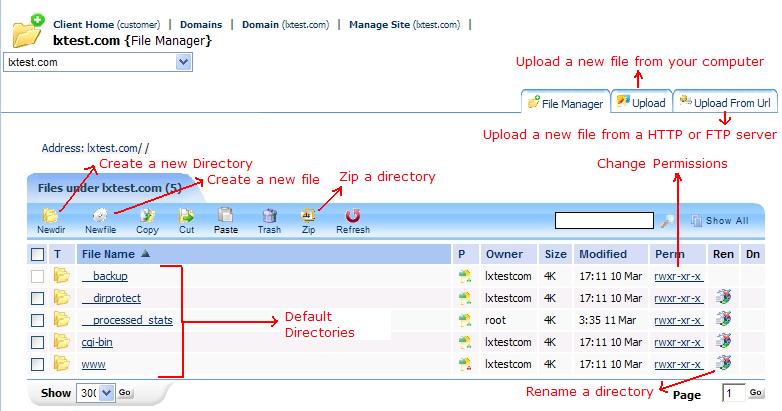Click the Show All button
Screen dimensions: 782x411
(720, 220)
